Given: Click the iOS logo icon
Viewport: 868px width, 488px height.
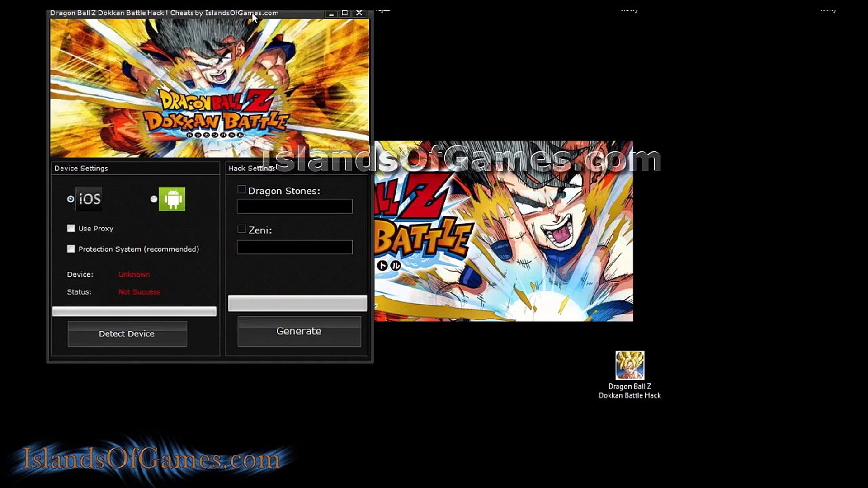Looking at the screenshot, I should 89,199.
